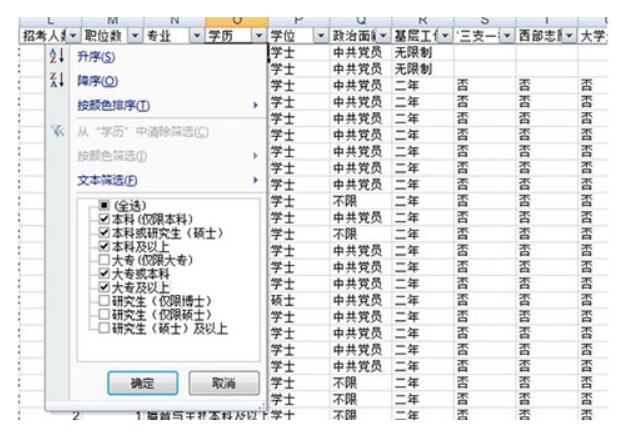Choose 降序(O) sort option
This screenshot has width=625, height=434.
98,81
